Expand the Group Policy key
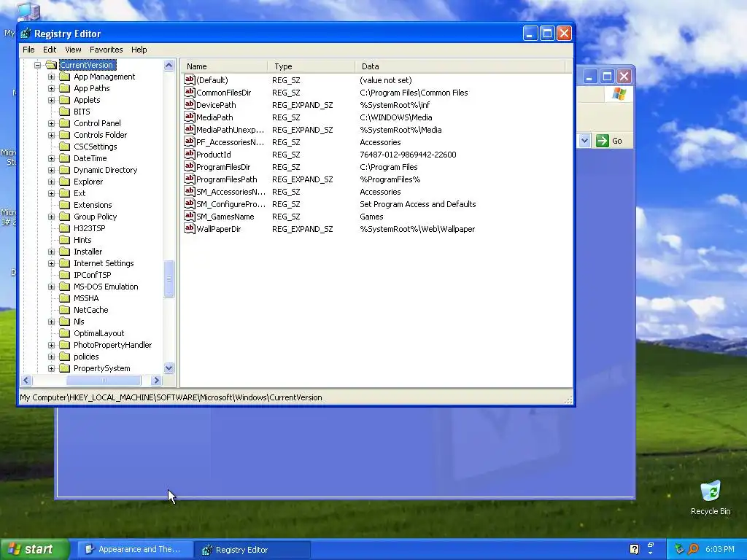747x560 pixels. click(x=52, y=217)
